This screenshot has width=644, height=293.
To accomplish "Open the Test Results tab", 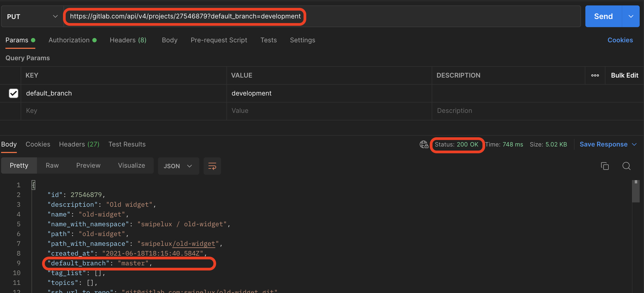I will 127,144.
